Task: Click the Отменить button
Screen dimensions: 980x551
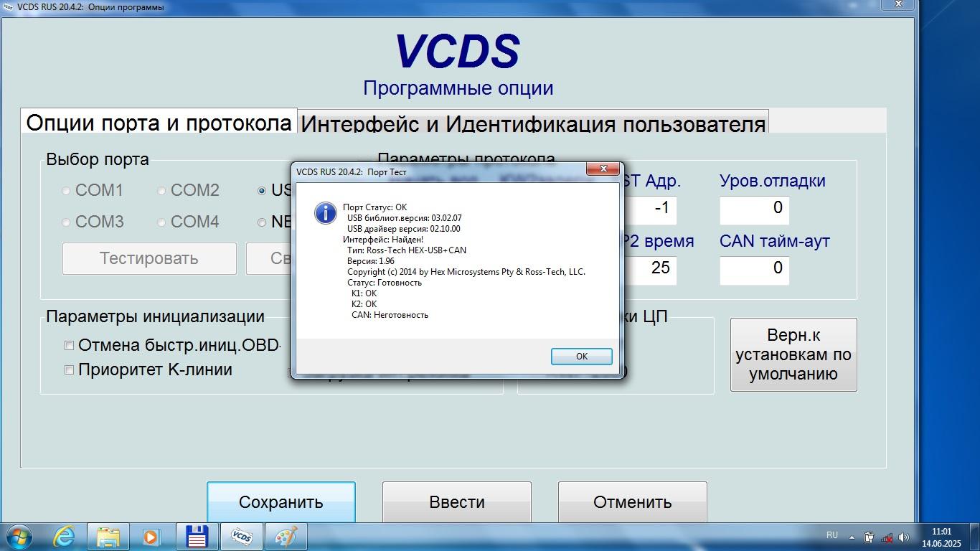Action: pyautogui.click(x=633, y=502)
